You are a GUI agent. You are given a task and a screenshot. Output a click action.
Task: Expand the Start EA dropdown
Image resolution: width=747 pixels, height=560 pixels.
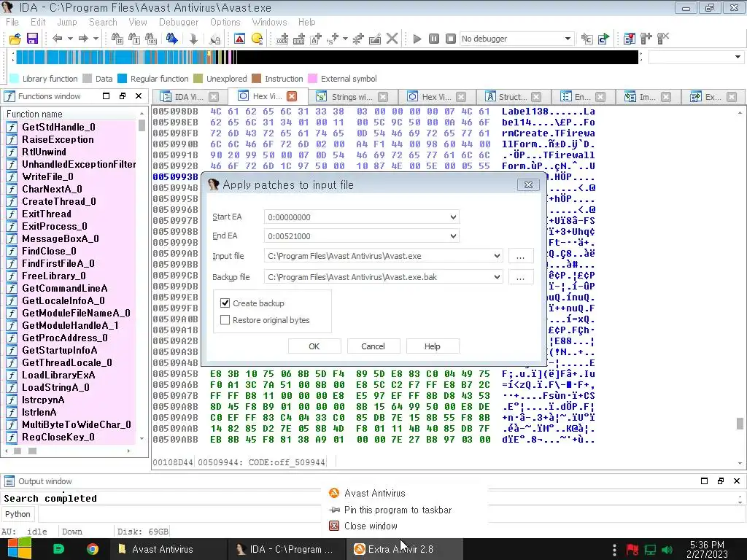coord(453,217)
